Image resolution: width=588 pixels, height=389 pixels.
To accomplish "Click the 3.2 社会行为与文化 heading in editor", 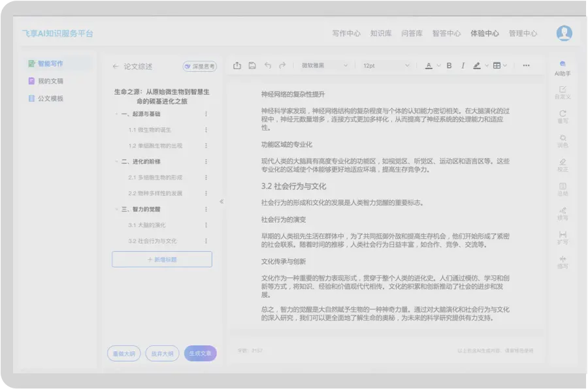I will (293, 186).
